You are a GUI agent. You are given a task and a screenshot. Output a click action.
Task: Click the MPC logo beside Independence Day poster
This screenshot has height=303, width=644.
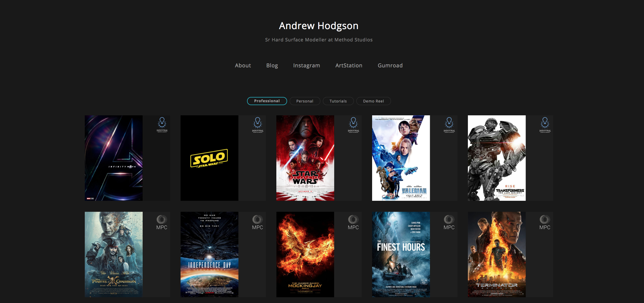[257, 223]
